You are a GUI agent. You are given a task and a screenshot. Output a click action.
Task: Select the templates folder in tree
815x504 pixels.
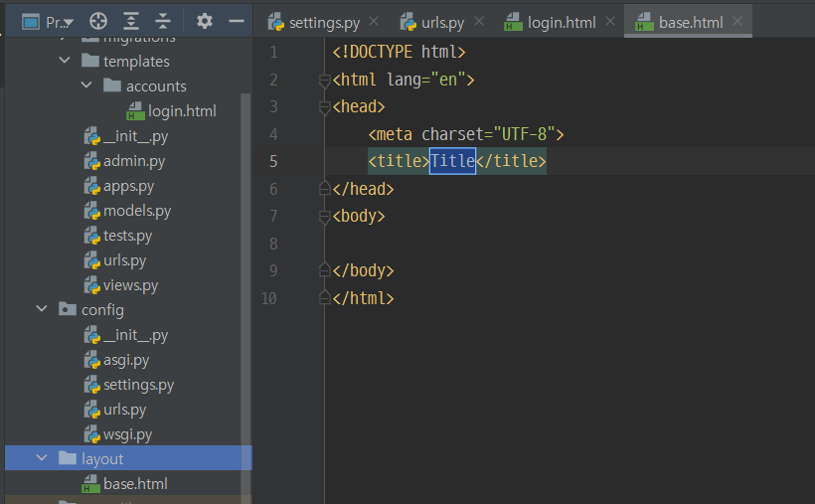coord(136,62)
